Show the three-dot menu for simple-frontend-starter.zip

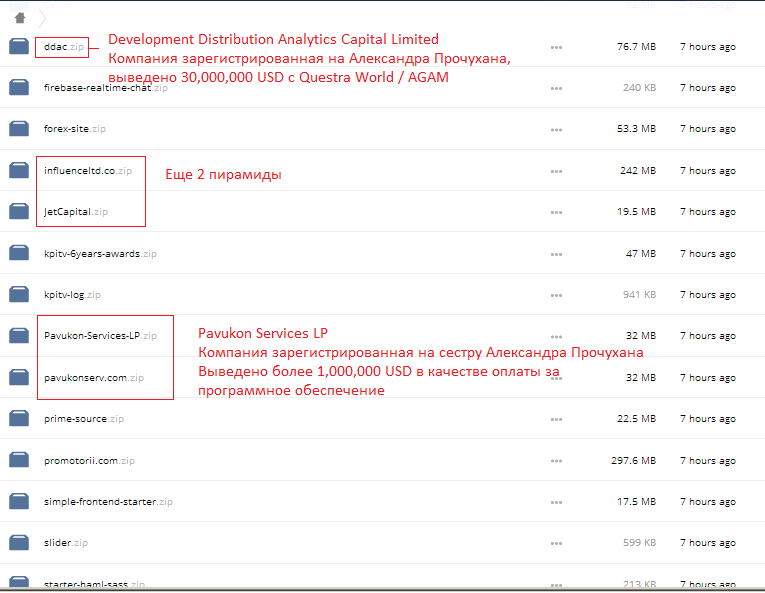tap(556, 502)
